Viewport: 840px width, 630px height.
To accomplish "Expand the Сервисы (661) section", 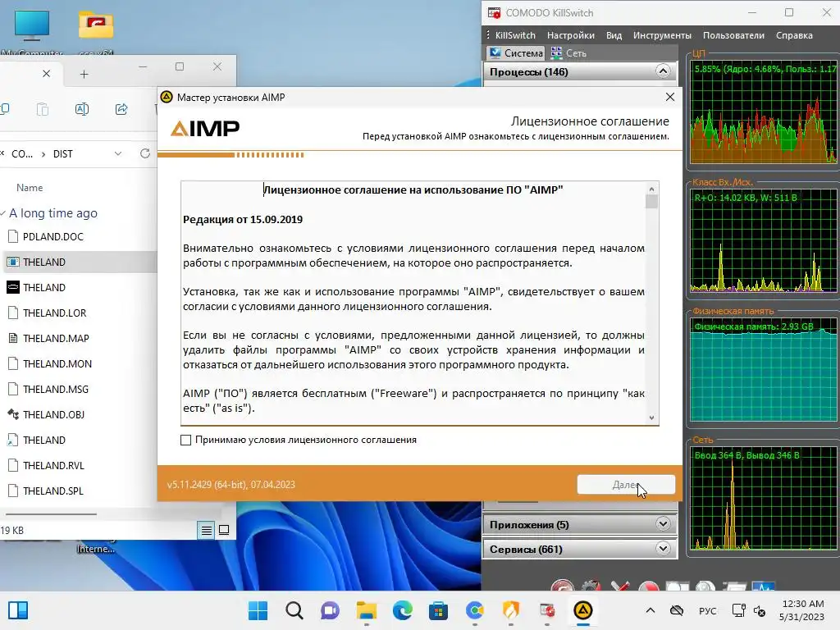I will coord(663,549).
